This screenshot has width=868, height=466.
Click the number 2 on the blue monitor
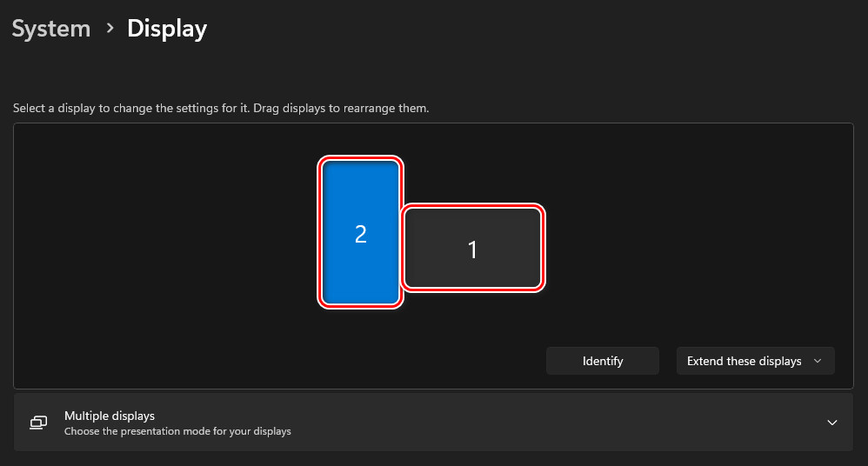(361, 234)
